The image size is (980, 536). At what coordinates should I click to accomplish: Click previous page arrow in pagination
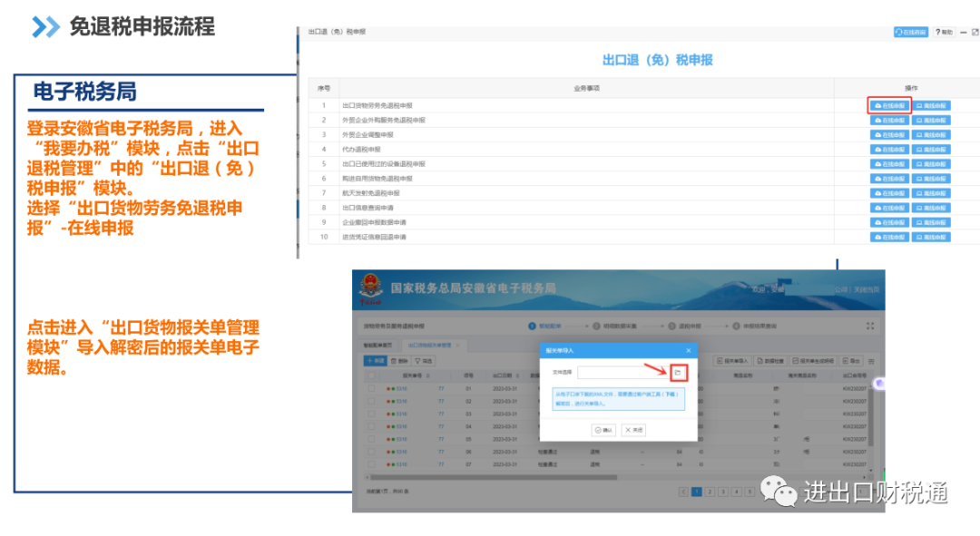tap(684, 492)
